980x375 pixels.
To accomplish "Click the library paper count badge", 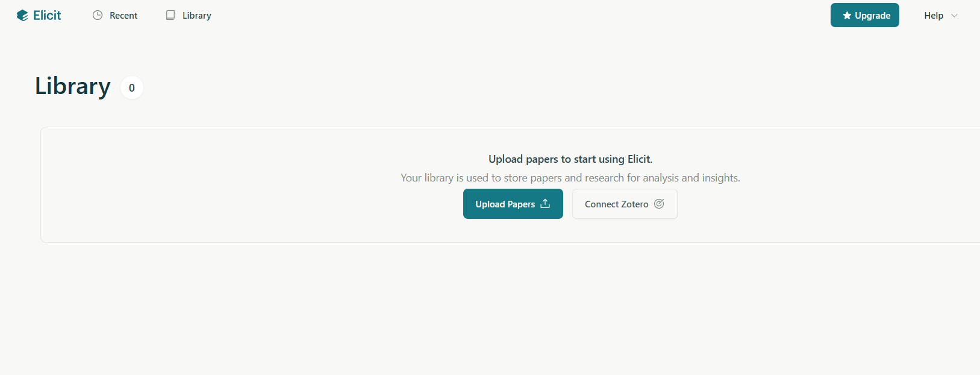I will click(x=132, y=88).
